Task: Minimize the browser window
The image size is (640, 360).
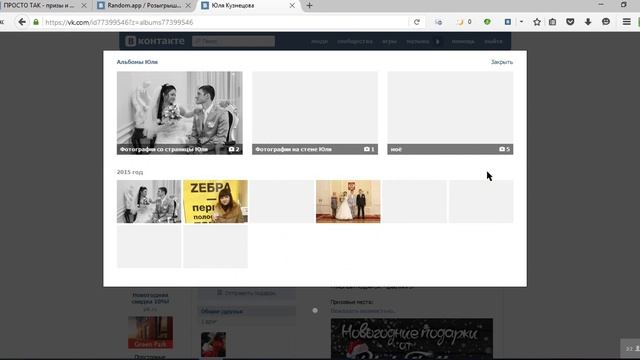Action: 601,4
